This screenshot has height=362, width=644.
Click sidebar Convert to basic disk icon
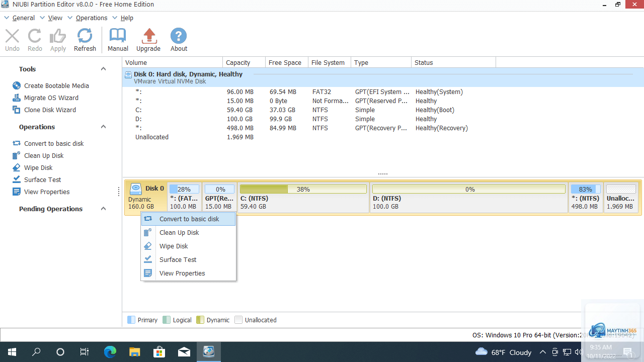[x=17, y=143]
